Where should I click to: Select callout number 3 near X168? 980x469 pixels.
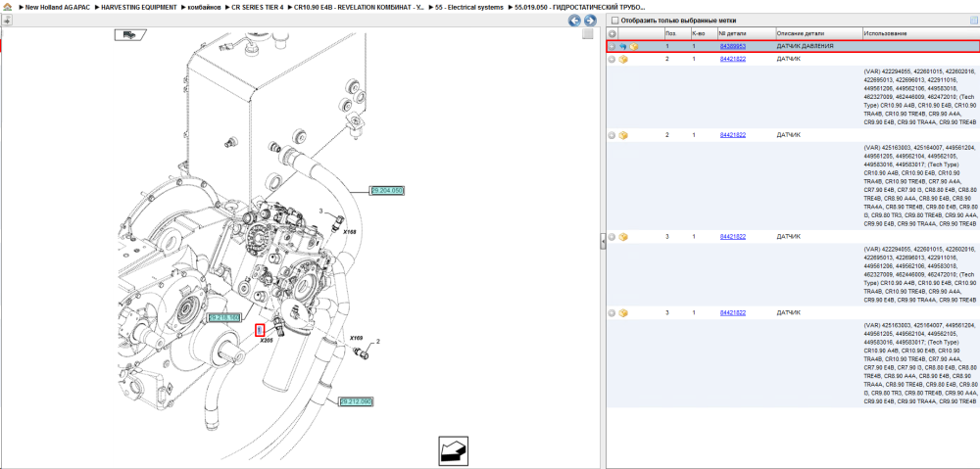pyautogui.click(x=321, y=212)
